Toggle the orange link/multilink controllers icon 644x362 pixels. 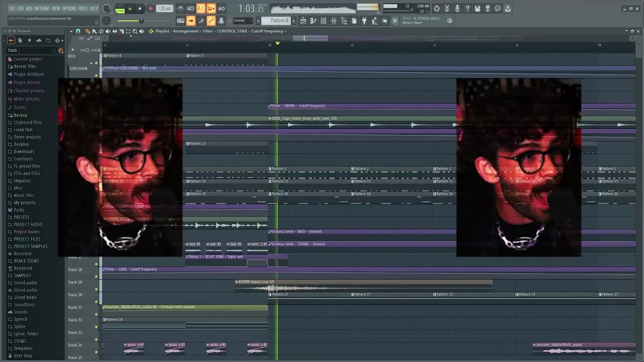tap(211, 21)
